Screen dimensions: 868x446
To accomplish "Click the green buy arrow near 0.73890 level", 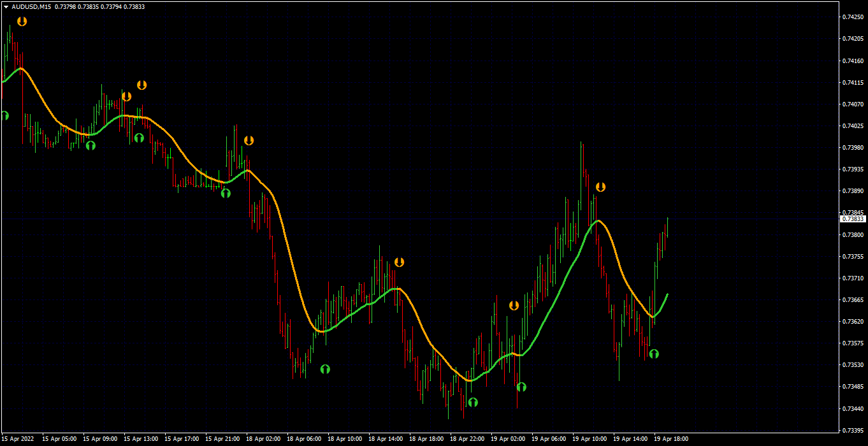I will (x=226, y=193).
